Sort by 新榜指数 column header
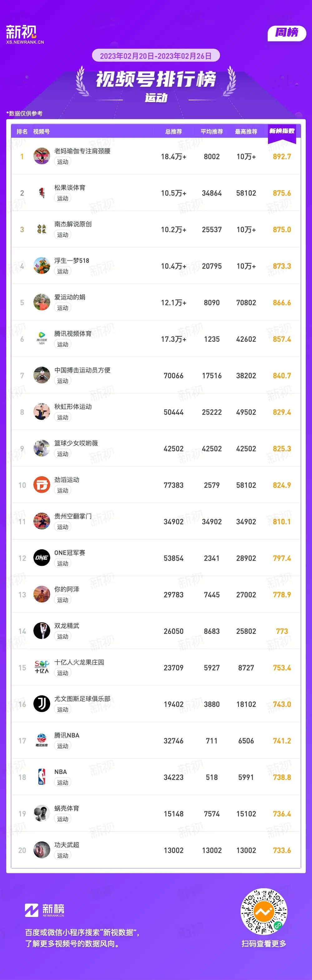Viewport: 312px width, 980px height. (x=282, y=131)
